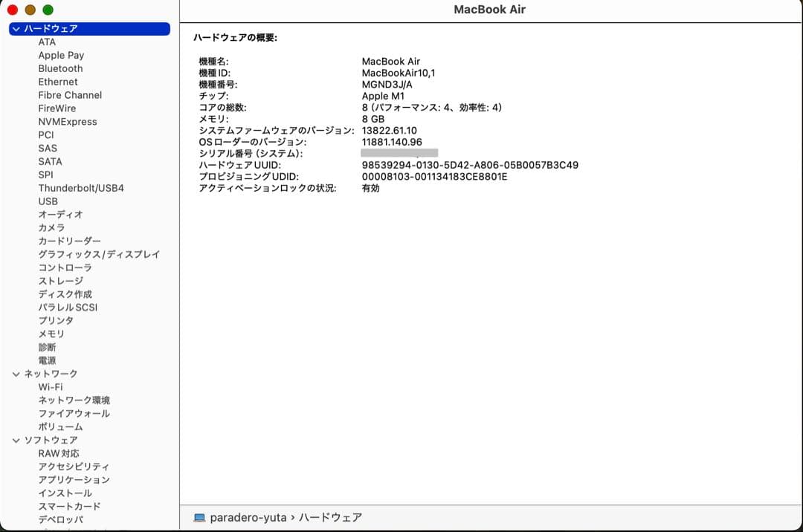This screenshot has height=532, width=803.
Task: Maximize the window with green button
Action: [48, 10]
